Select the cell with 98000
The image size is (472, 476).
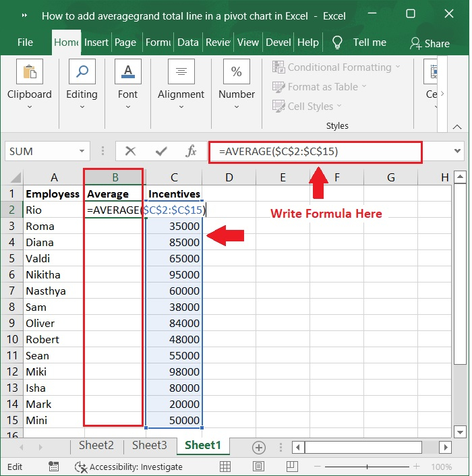pyautogui.click(x=174, y=372)
